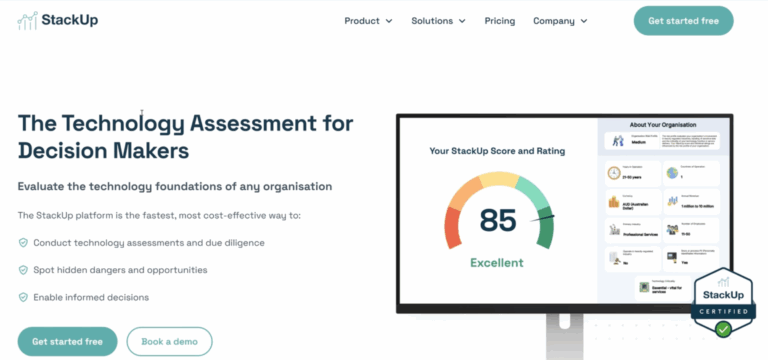Viewport: 768px width, 360px height.
Task: Click the technology criticality chip icon
Action: pyautogui.click(x=644, y=287)
